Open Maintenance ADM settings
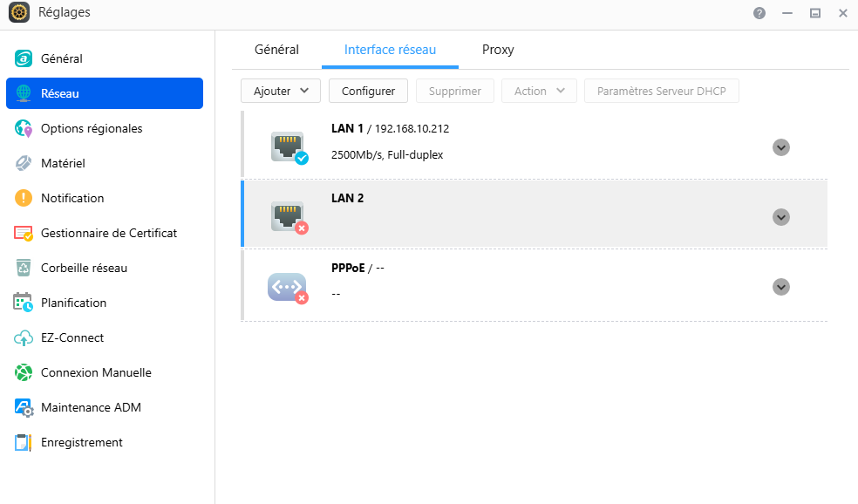This screenshot has height=504, width=858. tap(91, 407)
